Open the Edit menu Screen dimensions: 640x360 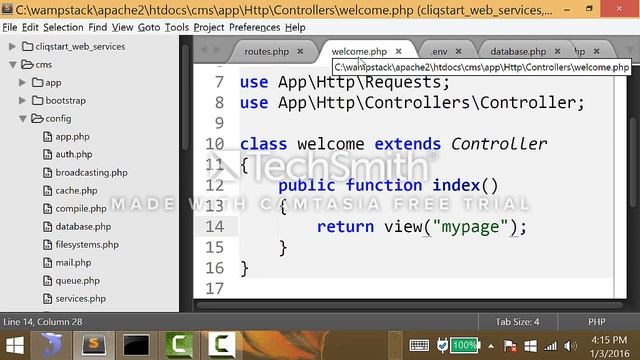tap(30, 27)
